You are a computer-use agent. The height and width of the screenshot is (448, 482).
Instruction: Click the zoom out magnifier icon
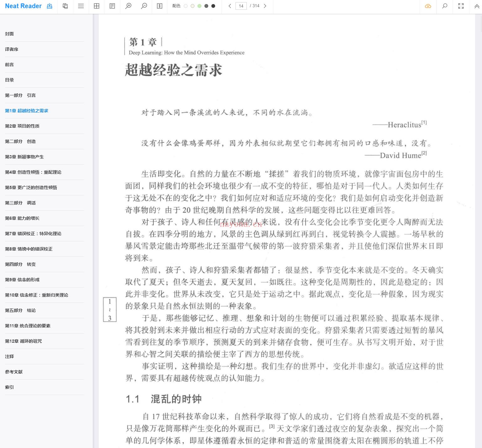click(x=144, y=6)
